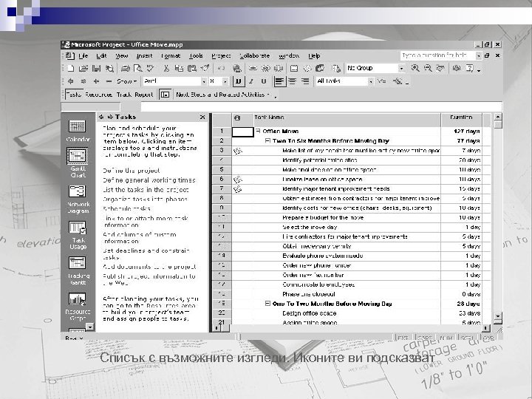This screenshot has height=399, width=532.
Task: Open the All Tasks filter dropdown
Action: [x=370, y=81]
